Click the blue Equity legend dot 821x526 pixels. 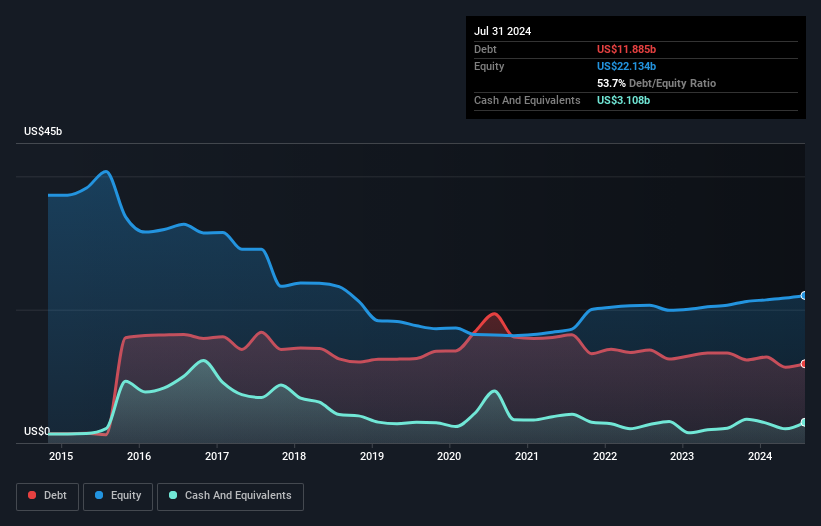[99, 495]
